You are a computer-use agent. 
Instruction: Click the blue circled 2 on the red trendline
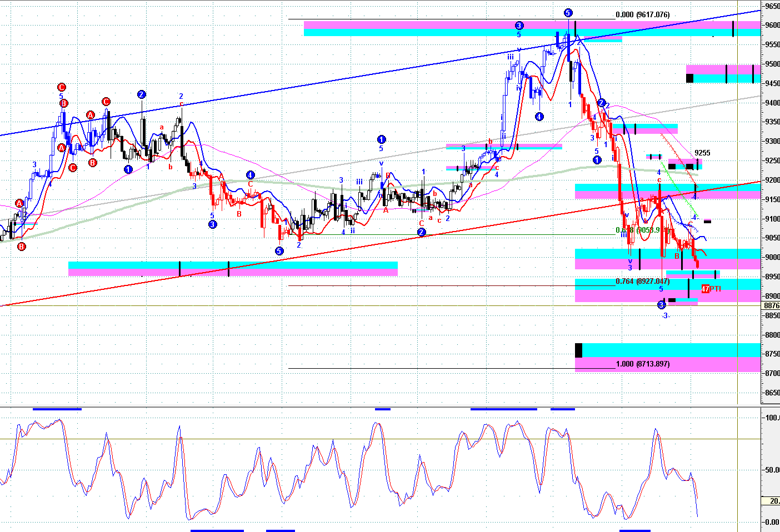click(422, 232)
